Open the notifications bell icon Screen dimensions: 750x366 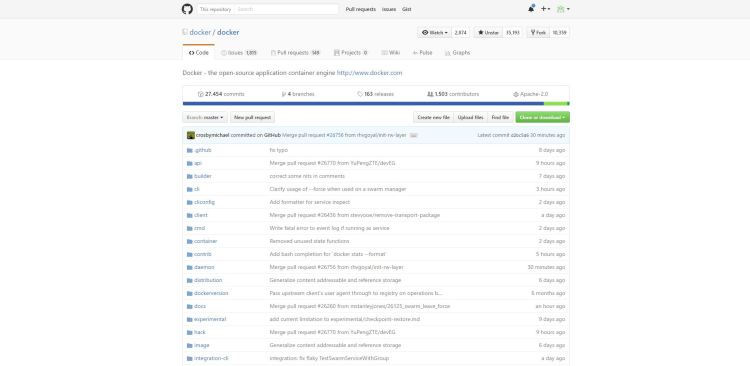click(x=531, y=9)
